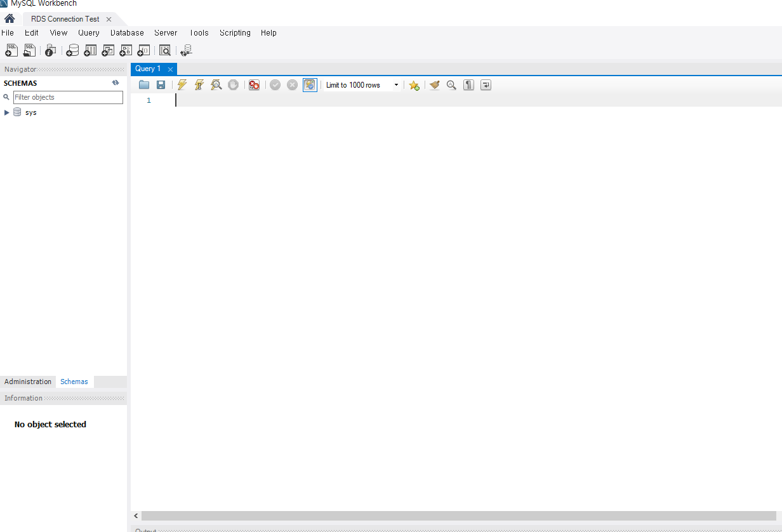Close the Query 1 tab
This screenshot has width=782, height=532.
[x=170, y=69]
